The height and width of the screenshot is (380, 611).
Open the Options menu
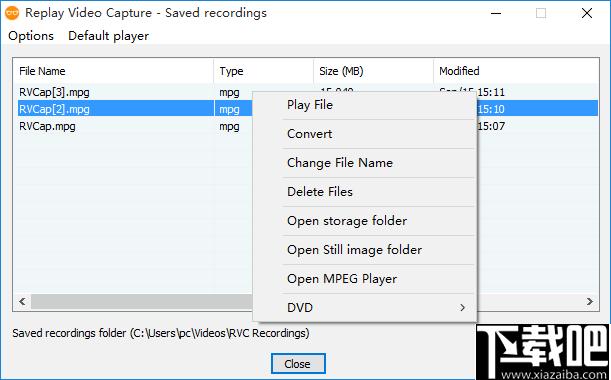click(31, 36)
